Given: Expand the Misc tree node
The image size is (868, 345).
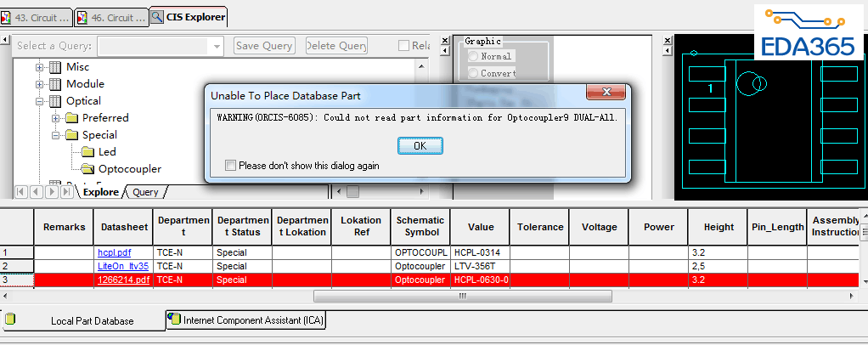Looking at the screenshot, I should coord(39,68).
